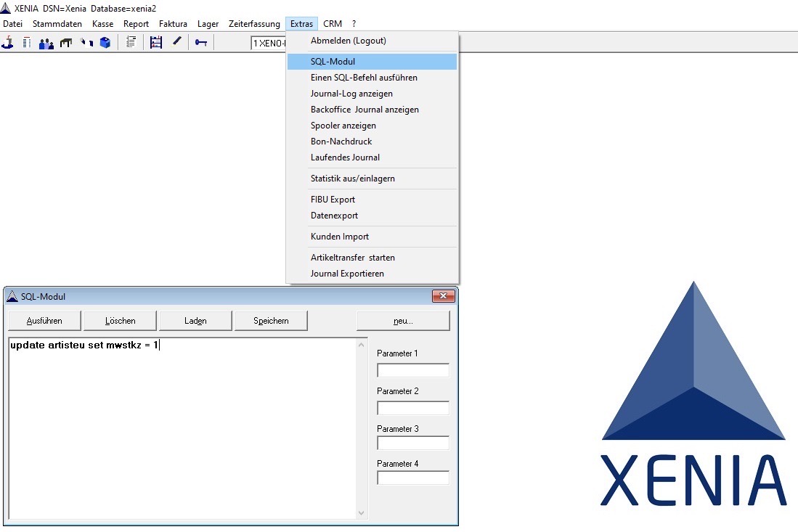Select Laufendes Journal

tap(372, 157)
